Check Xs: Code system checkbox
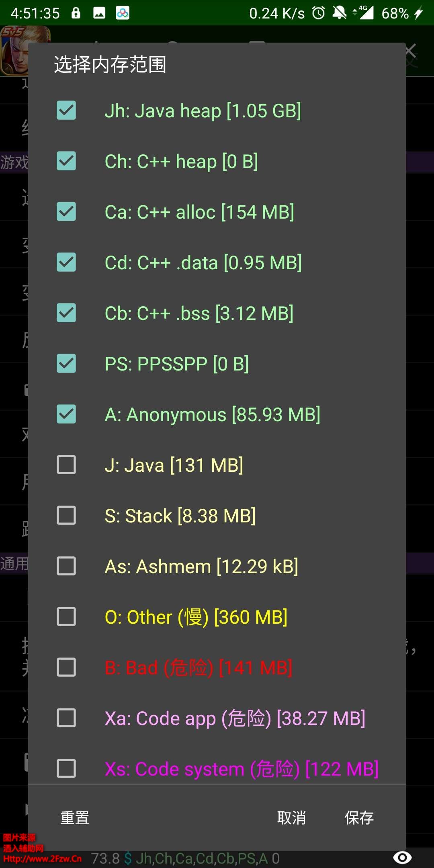The image size is (434, 868). click(x=66, y=768)
